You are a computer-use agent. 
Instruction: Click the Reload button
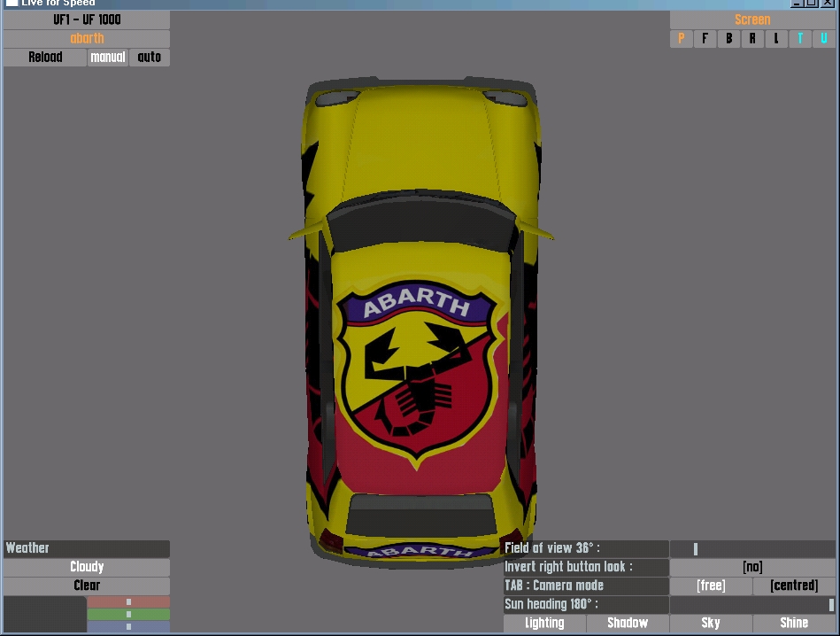pyautogui.click(x=45, y=57)
